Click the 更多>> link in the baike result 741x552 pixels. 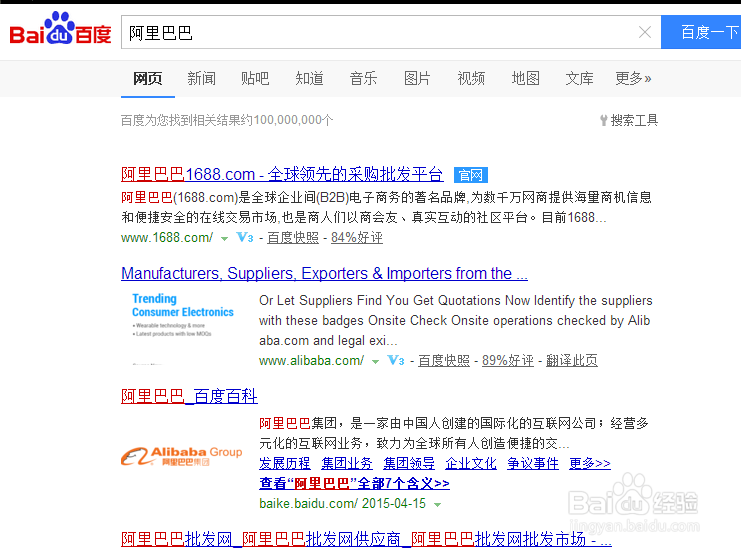(x=590, y=464)
